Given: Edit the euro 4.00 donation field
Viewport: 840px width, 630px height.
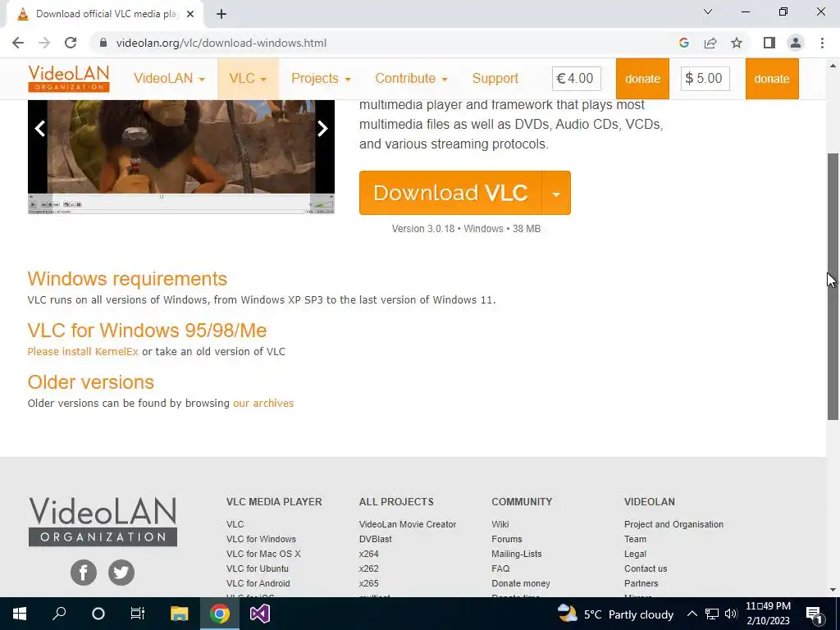Looking at the screenshot, I should [577, 78].
